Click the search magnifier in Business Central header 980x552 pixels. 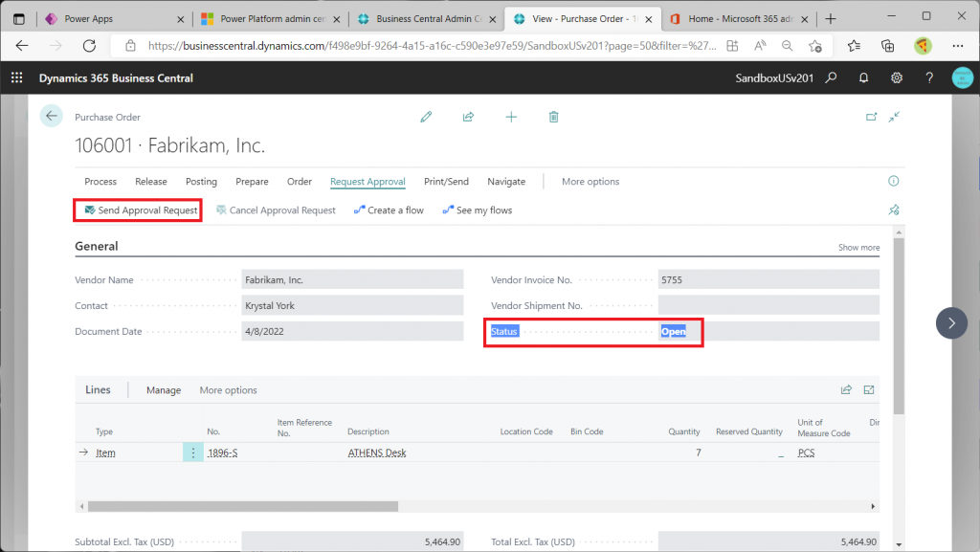(831, 78)
